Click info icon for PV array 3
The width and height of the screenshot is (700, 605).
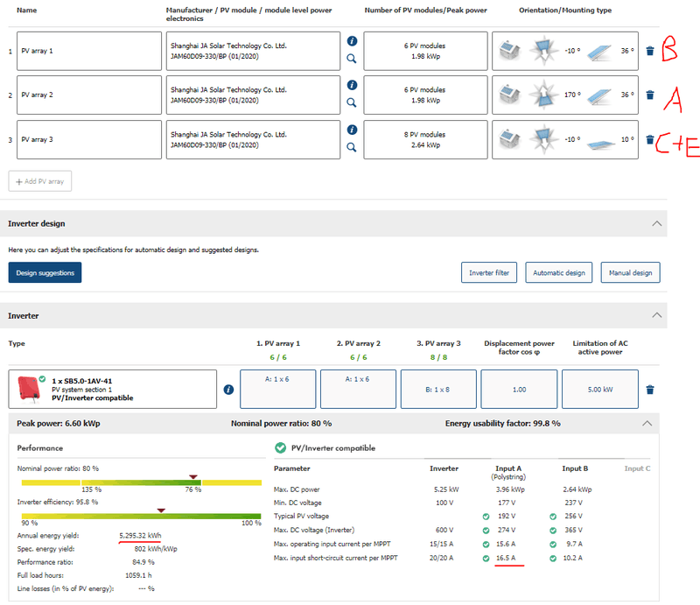352,130
